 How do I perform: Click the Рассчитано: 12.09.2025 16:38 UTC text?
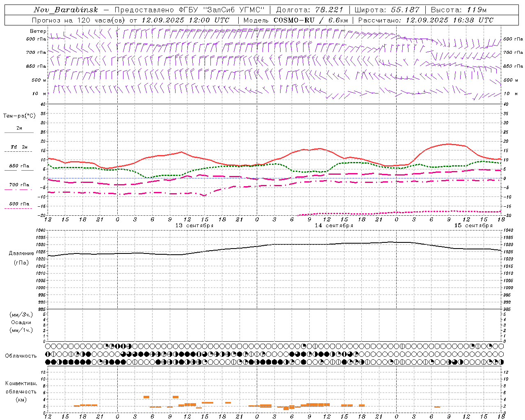(426, 20)
